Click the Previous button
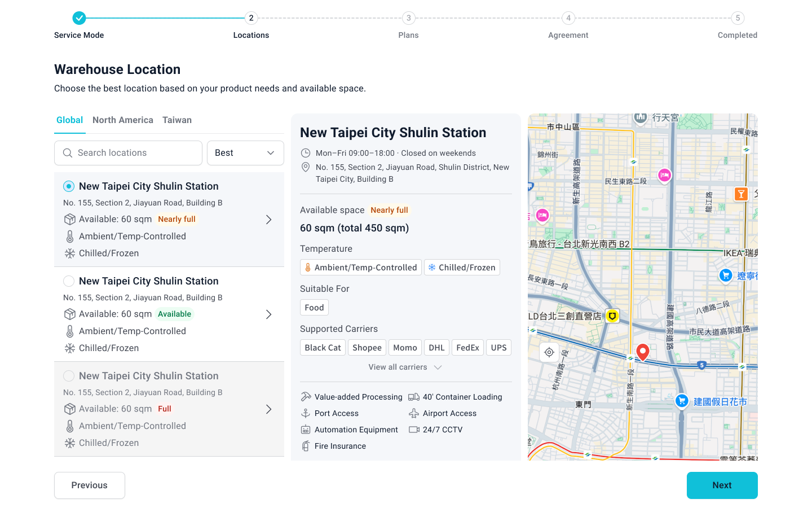 pyautogui.click(x=90, y=485)
